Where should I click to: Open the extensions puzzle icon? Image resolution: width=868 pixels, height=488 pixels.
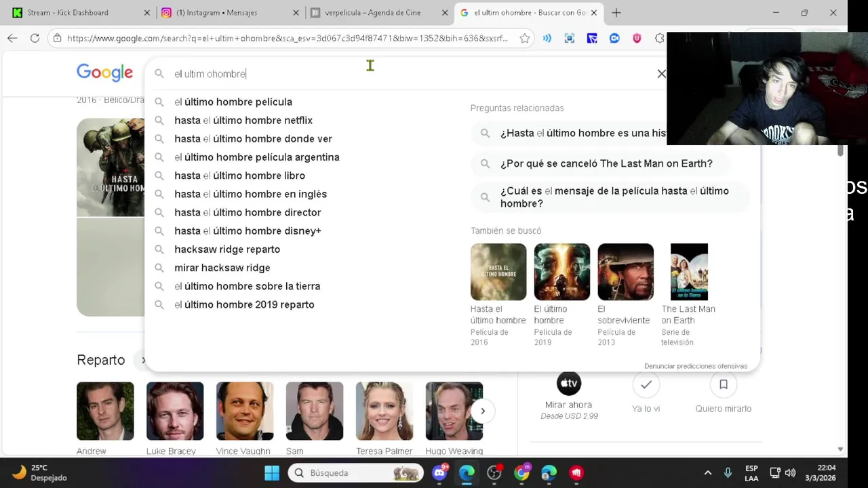tap(659, 39)
